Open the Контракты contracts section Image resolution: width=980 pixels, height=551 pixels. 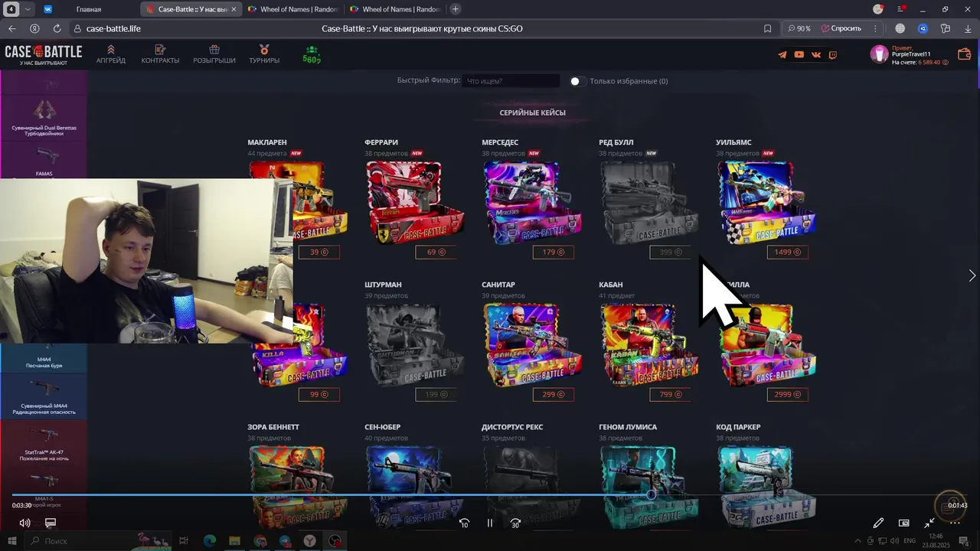tap(160, 54)
